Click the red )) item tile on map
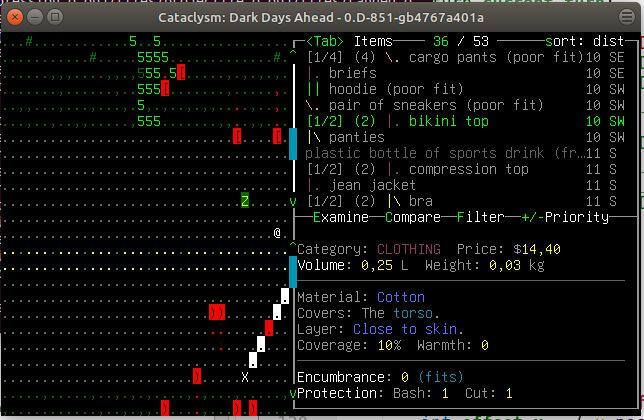644x420 pixels. tap(217, 313)
